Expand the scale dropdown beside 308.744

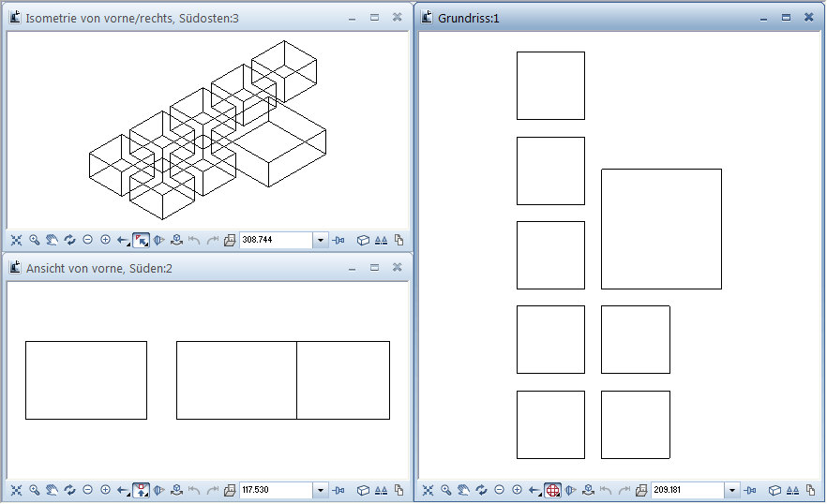[320, 241]
